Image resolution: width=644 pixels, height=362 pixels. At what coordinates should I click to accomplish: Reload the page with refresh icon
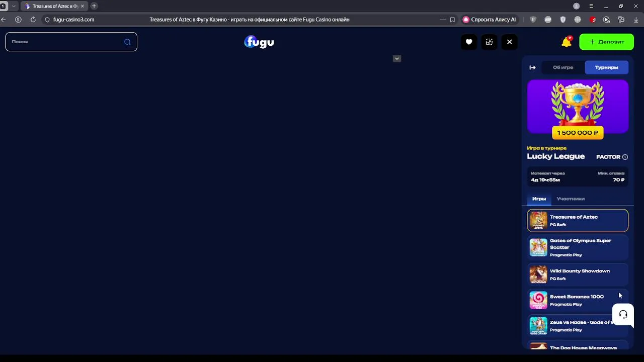point(33,20)
